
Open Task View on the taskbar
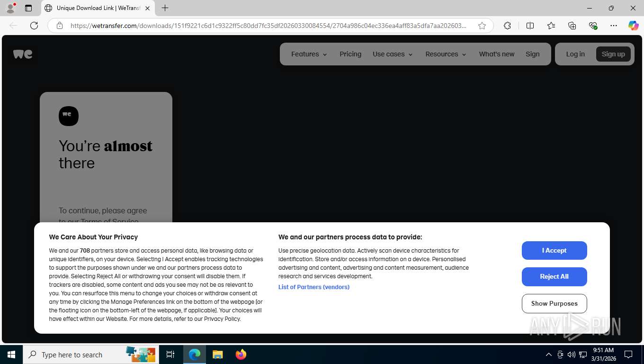tap(170, 355)
